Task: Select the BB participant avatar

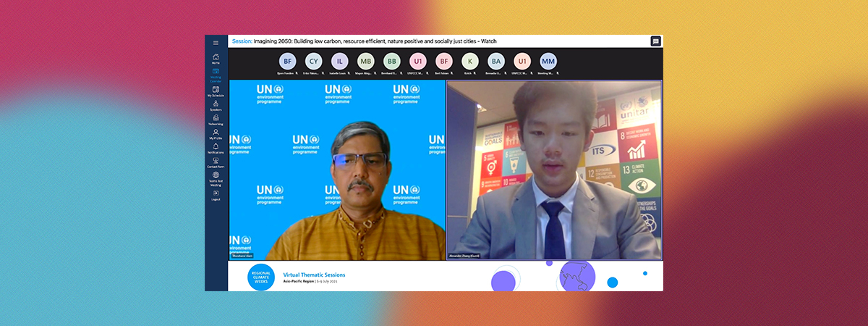Action: [391, 62]
